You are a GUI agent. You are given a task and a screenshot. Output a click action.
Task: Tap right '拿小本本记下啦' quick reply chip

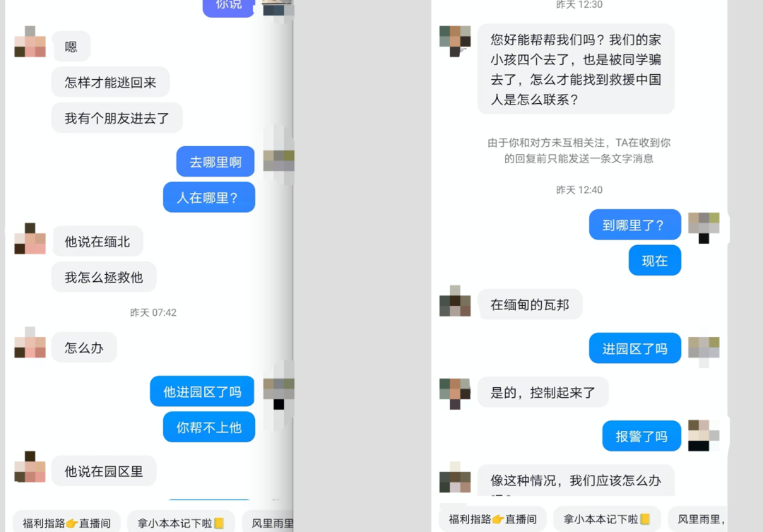click(x=607, y=519)
